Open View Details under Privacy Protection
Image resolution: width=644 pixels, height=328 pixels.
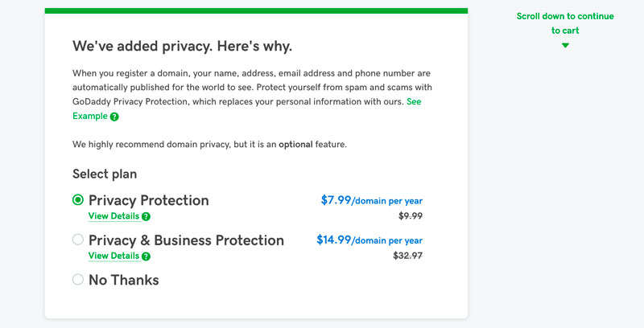[x=114, y=216]
